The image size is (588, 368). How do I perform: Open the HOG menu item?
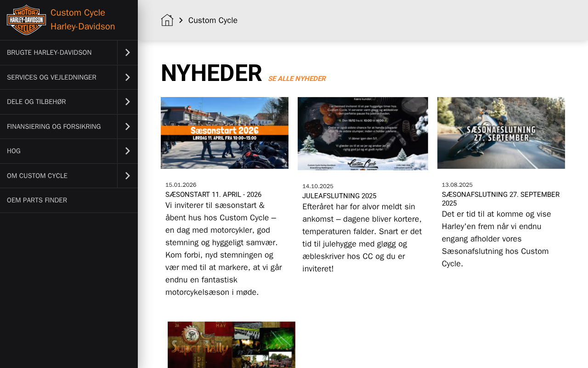[58, 151]
